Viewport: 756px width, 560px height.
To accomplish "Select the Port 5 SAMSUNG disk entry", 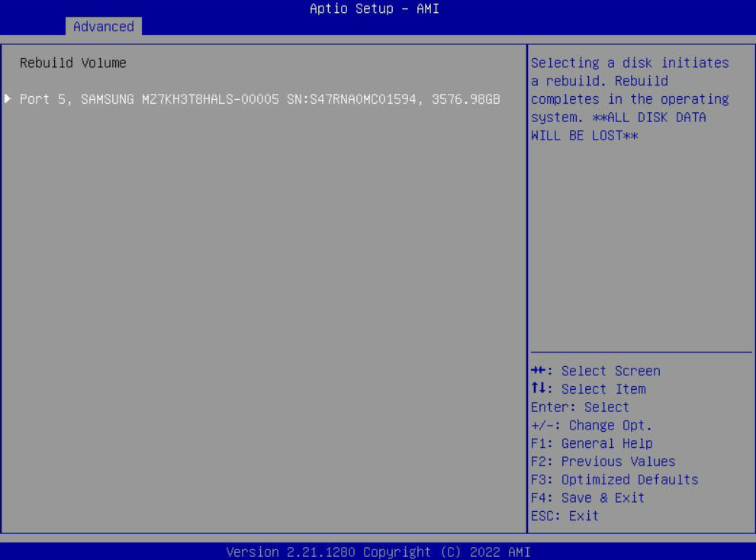I will point(259,99).
